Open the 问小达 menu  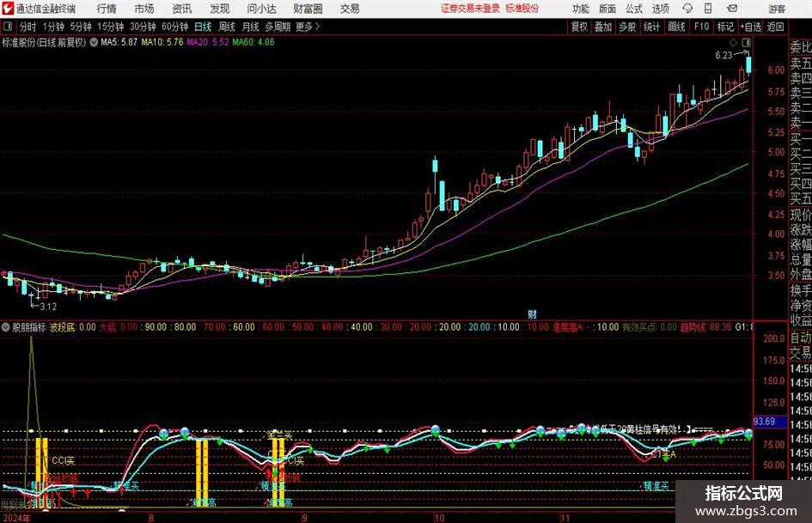[261, 9]
